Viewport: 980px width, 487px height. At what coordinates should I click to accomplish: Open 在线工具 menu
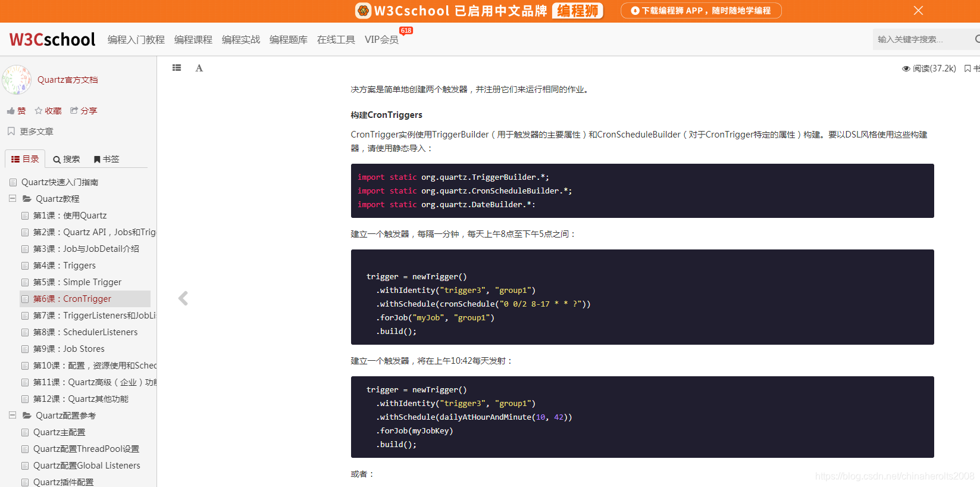(x=336, y=39)
